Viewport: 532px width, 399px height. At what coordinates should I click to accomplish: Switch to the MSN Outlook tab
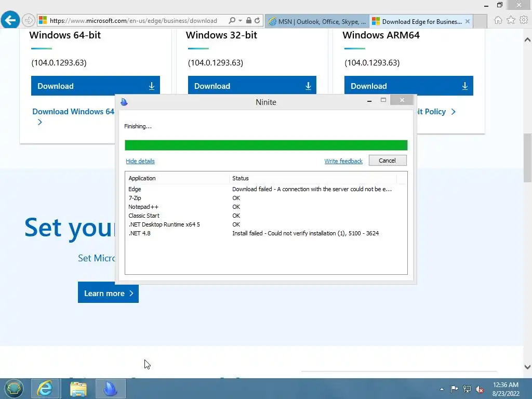coord(317,21)
